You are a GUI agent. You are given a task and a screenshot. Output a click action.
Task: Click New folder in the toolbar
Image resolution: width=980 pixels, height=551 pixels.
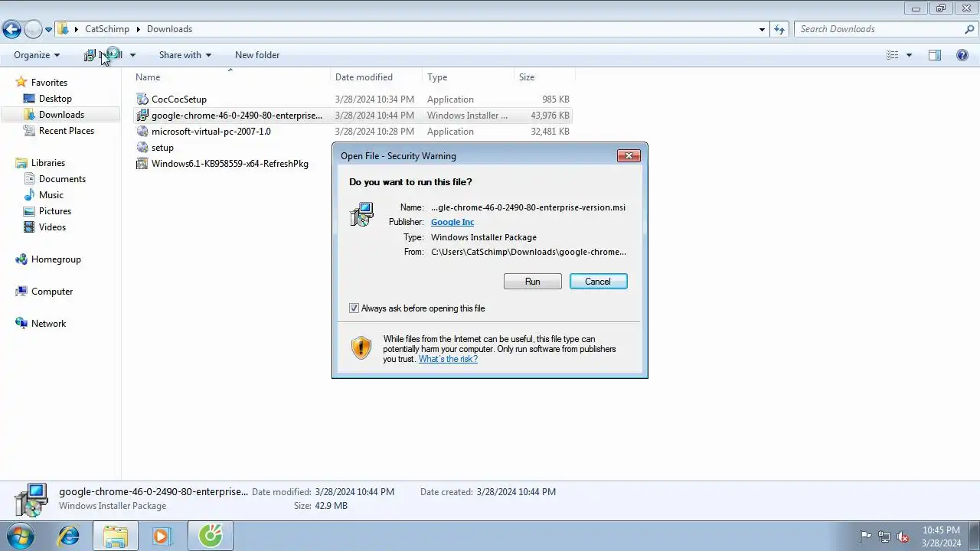point(257,55)
